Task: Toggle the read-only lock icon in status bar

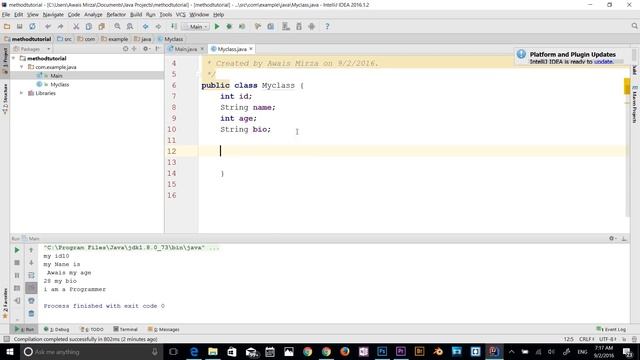Action: [x=624, y=339]
